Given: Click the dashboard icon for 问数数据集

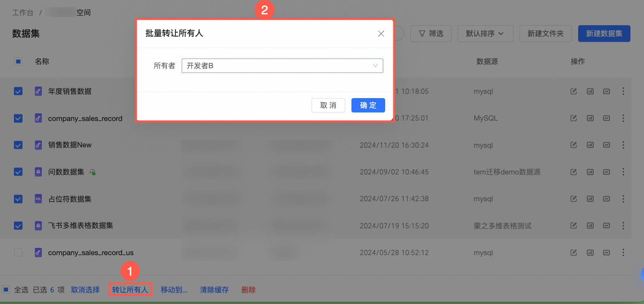Looking at the screenshot, I should tap(590, 172).
